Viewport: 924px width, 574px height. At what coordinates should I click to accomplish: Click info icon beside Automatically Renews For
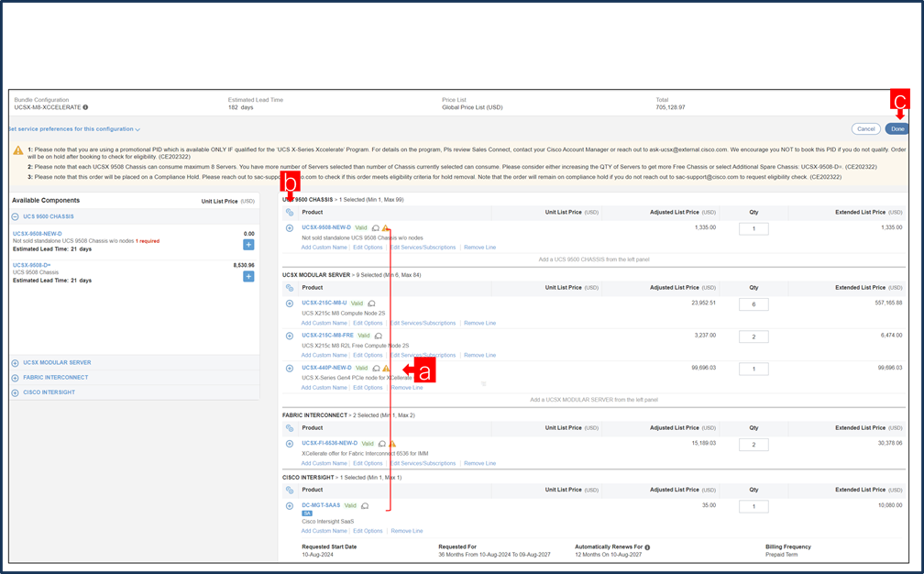[647, 547]
